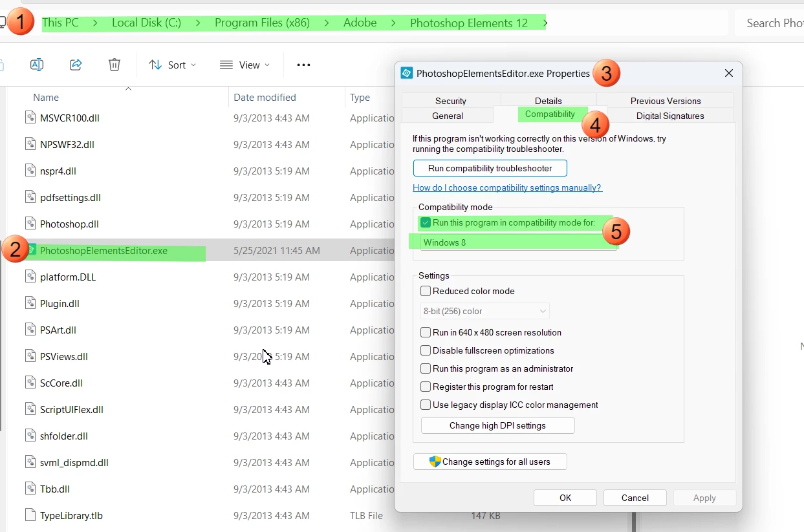
Task: Enable Reduced color mode checkbox
Action: pos(426,291)
